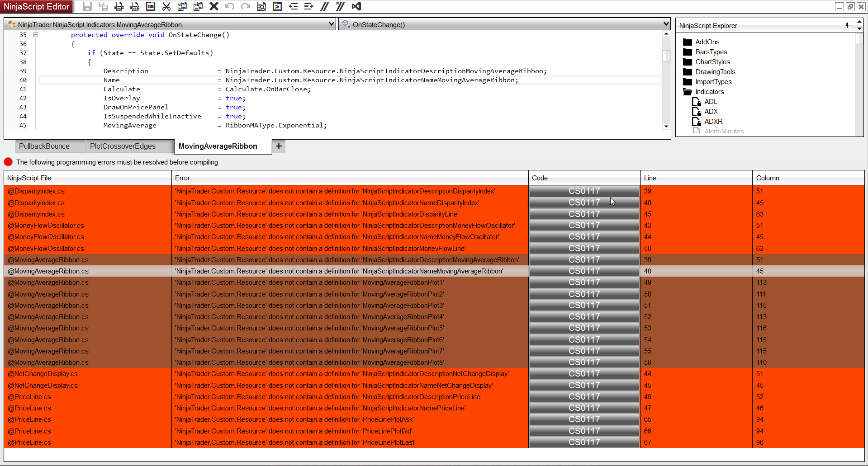Sort by the Column header
Screen dimensions: 868x466
[x=808, y=178]
